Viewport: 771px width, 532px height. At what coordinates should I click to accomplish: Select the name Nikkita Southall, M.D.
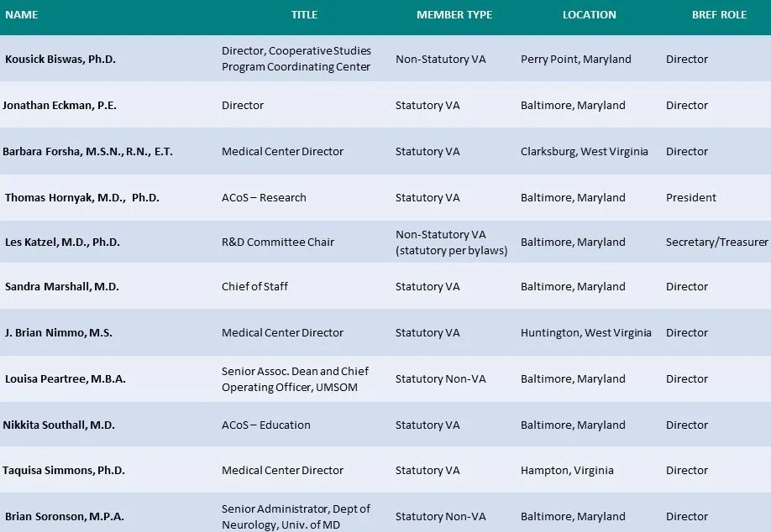[59, 425]
